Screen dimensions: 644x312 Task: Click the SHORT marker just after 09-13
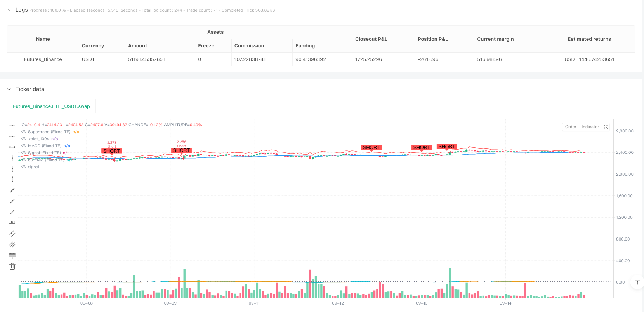point(422,148)
